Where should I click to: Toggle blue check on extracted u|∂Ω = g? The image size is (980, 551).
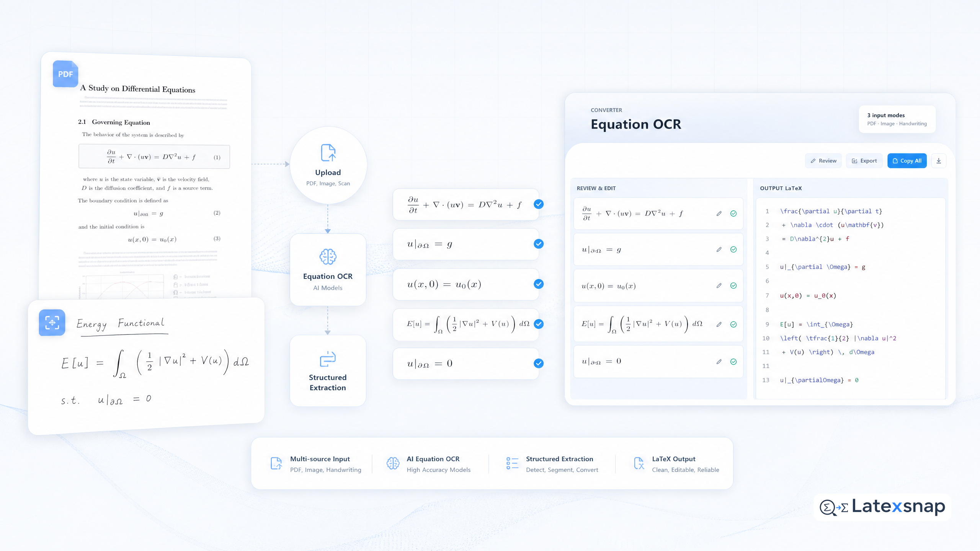pyautogui.click(x=539, y=244)
